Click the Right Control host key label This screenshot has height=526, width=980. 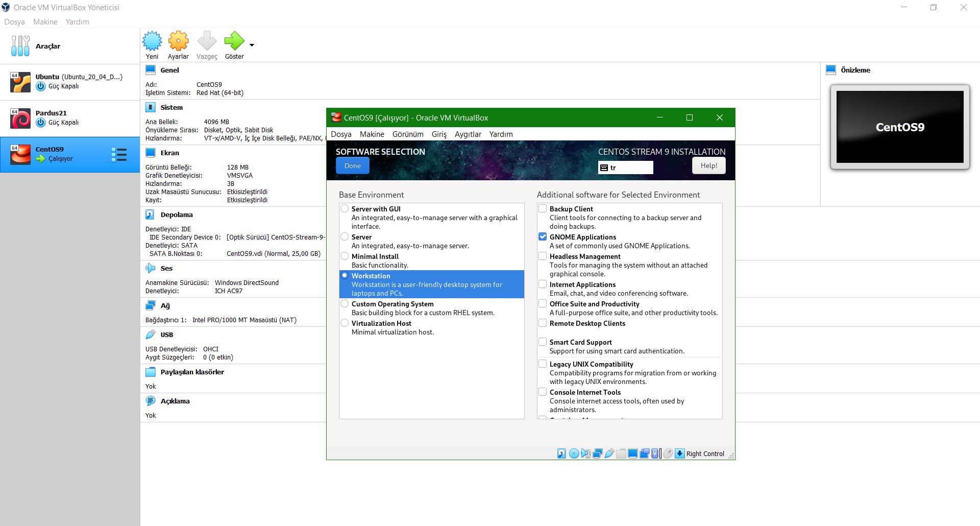[x=705, y=453]
